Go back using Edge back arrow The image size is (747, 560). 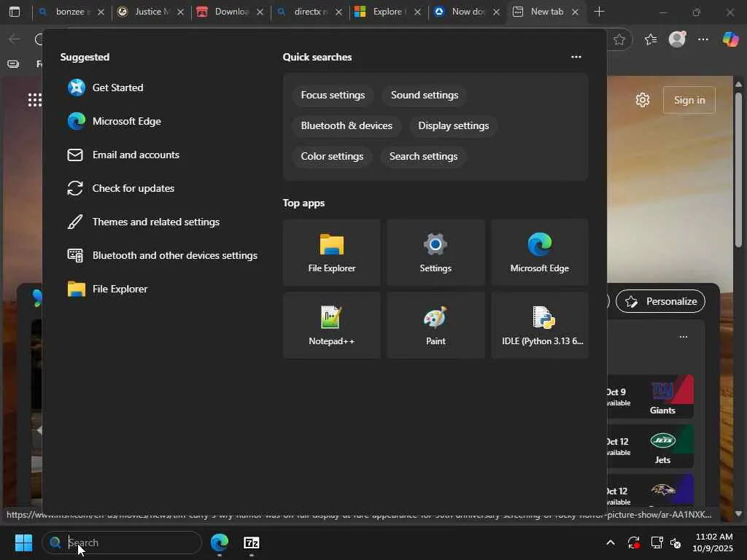[15, 39]
